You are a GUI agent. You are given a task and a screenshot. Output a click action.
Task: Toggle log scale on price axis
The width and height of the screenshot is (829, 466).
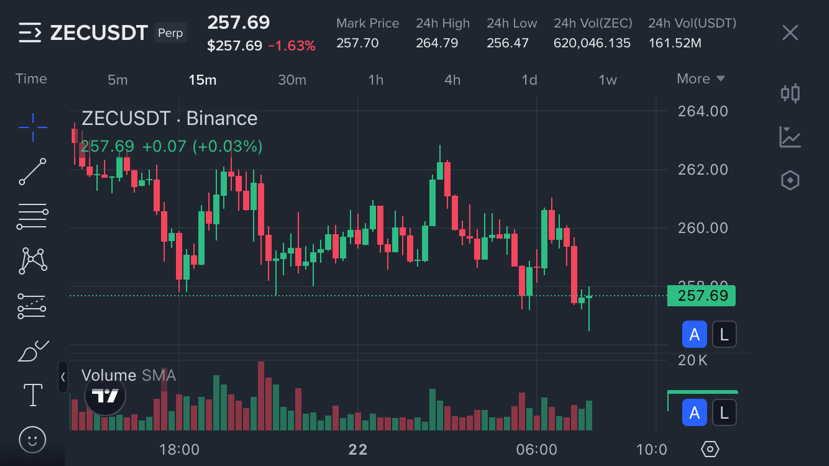click(x=723, y=334)
